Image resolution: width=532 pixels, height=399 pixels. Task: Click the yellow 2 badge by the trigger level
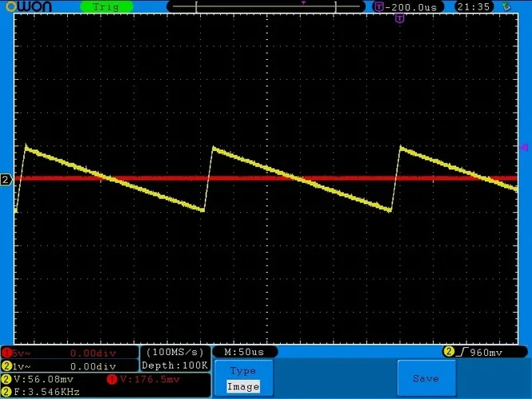[448, 352]
